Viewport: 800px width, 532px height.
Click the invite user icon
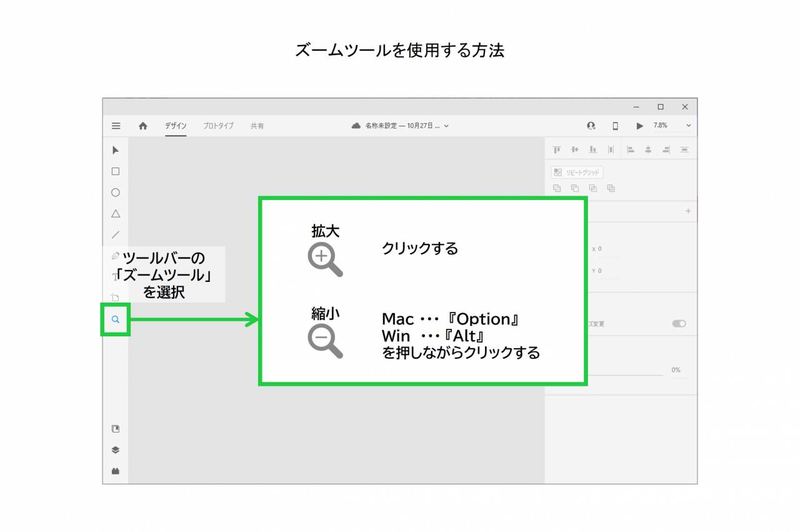[x=591, y=126]
